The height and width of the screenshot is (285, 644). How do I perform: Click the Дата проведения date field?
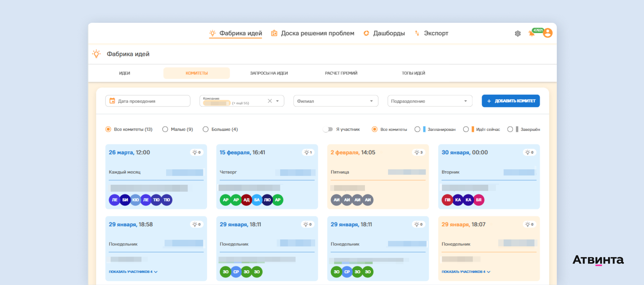148,101
